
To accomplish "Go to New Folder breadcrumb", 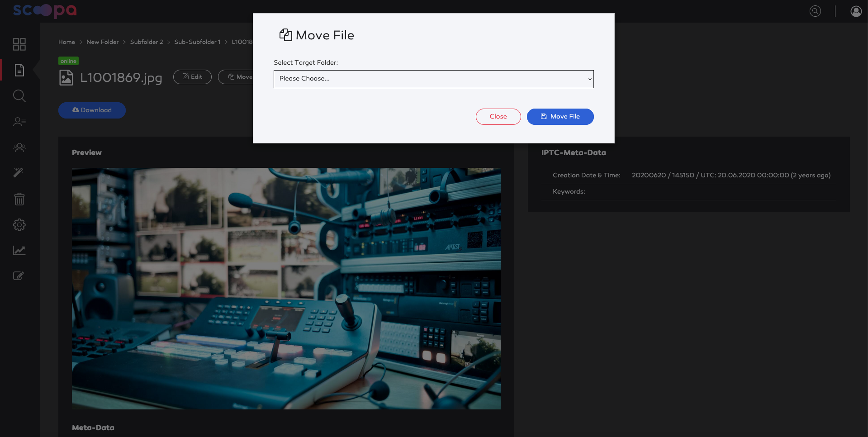I will (103, 42).
